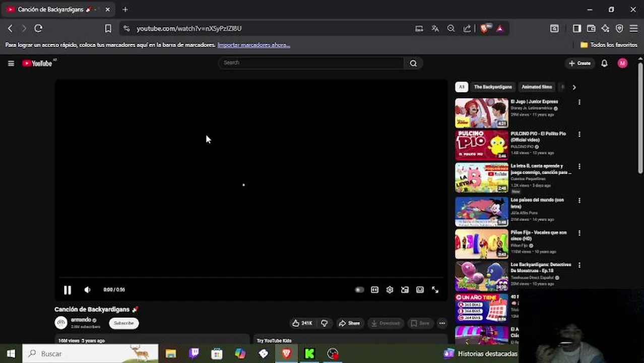Open the player settings gear
The image size is (644, 363).
[x=390, y=290]
